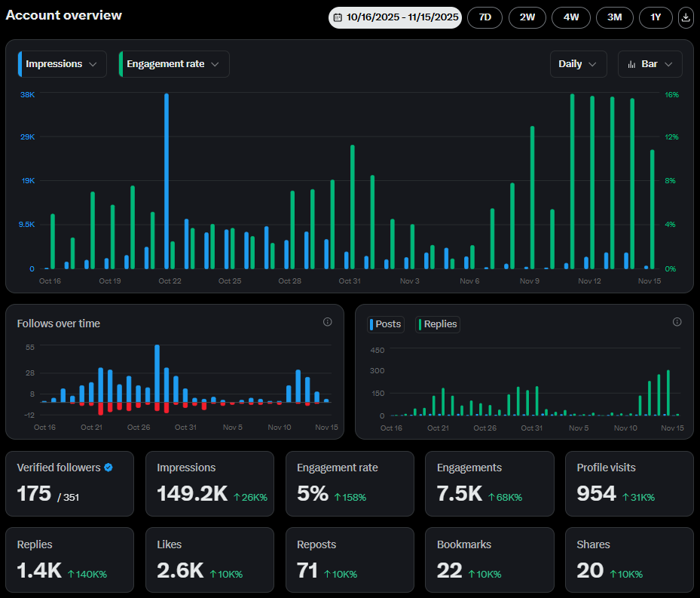
Task: Open the date range picker showing 10/16/2025 - 11/15/2025
Action: coord(395,17)
